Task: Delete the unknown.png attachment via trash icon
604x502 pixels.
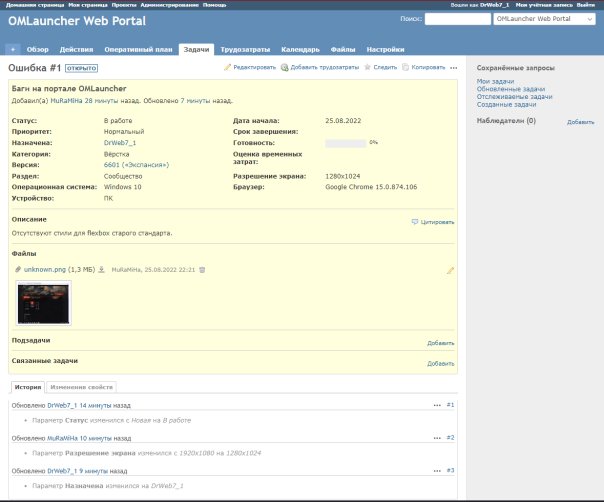Action: 202,269
